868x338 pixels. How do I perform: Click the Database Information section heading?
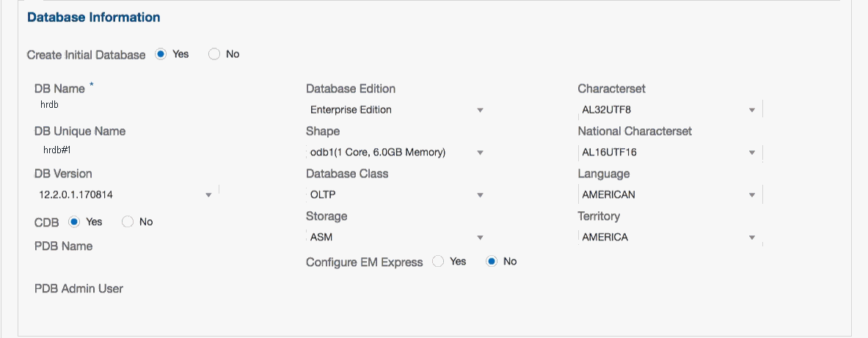point(93,17)
